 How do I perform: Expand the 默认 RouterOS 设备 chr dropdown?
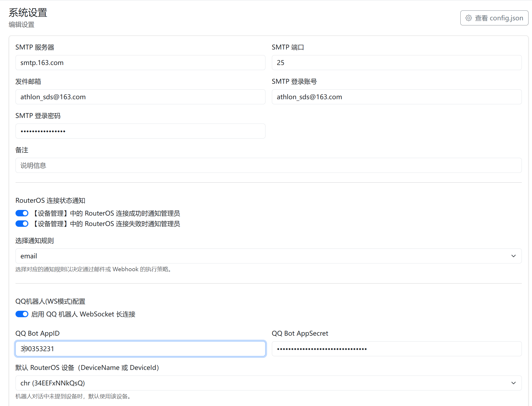(x=268, y=383)
